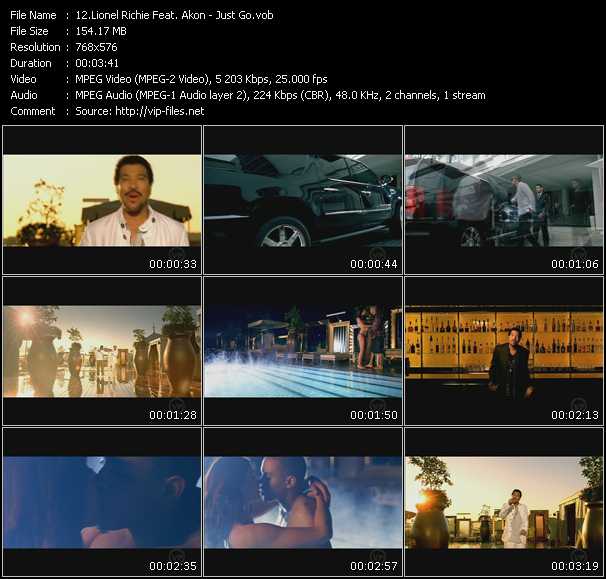This screenshot has width=606, height=579.
Task: Click the 'File Size' label
Action: 29,31
